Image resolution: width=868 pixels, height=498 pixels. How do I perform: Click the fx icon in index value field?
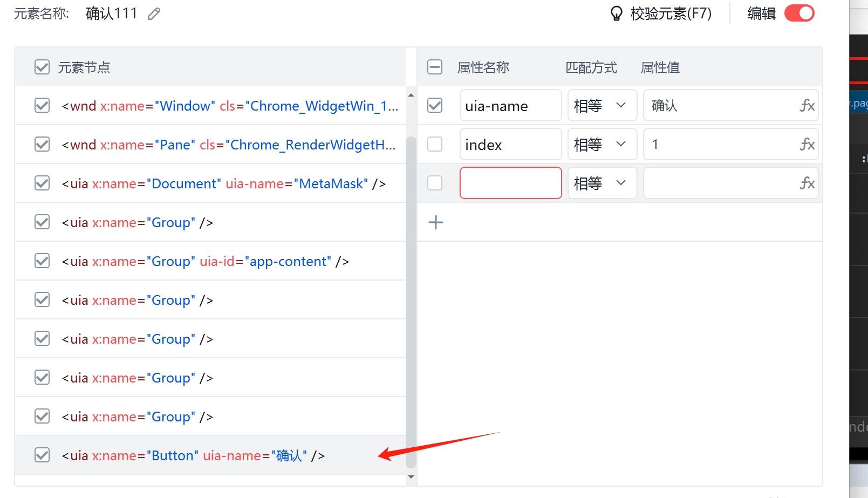click(807, 145)
